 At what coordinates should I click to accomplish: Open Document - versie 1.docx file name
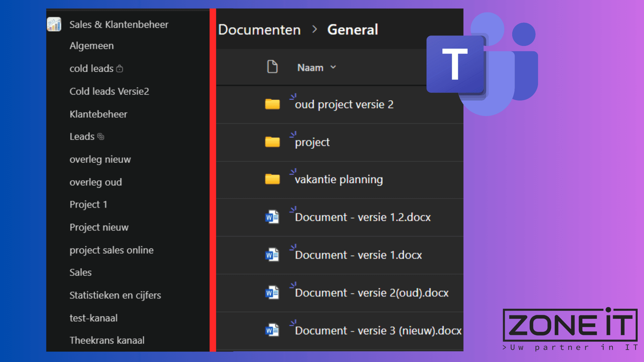(x=358, y=255)
